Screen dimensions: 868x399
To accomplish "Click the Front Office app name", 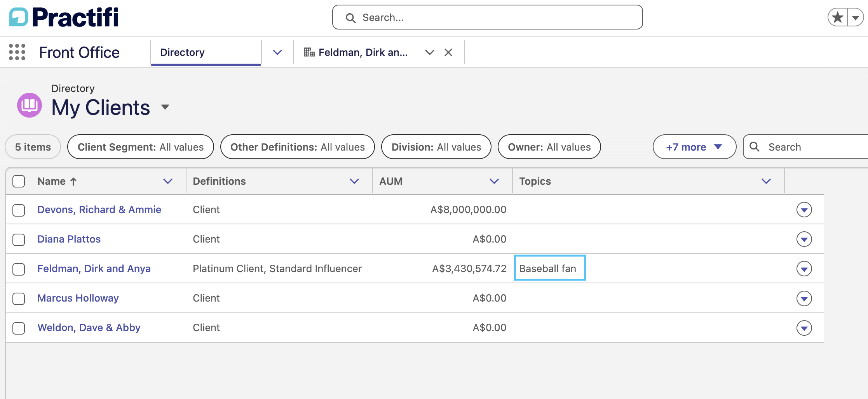I will click(79, 52).
